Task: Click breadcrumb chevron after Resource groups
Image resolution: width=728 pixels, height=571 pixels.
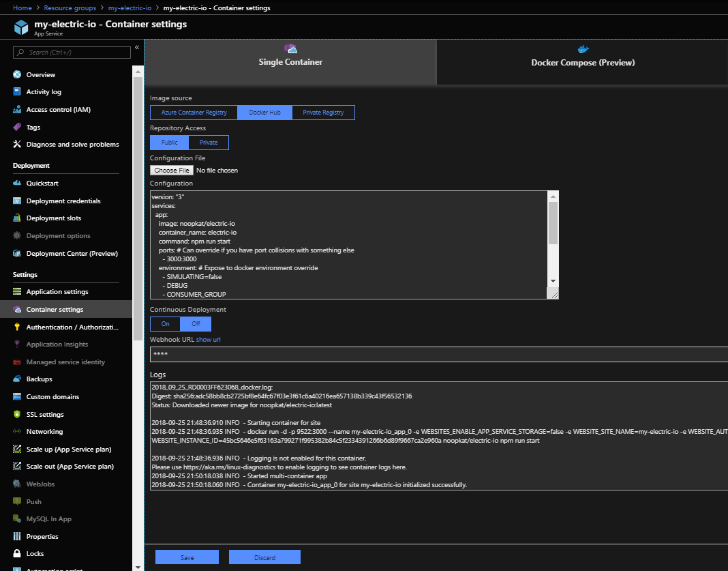Action: click(x=102, y=8)
